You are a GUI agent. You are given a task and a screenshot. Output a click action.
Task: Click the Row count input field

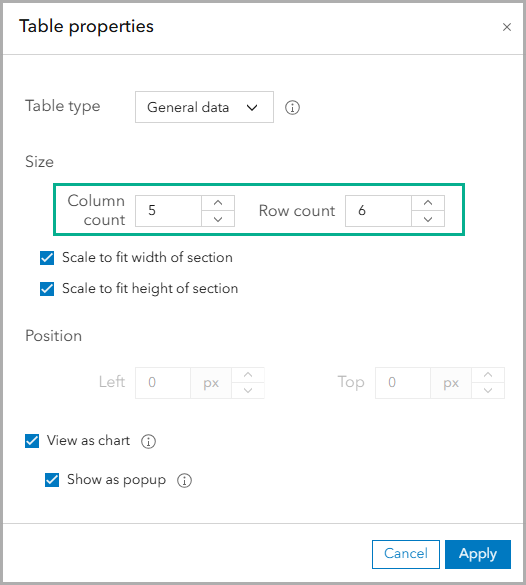[378, 211]
